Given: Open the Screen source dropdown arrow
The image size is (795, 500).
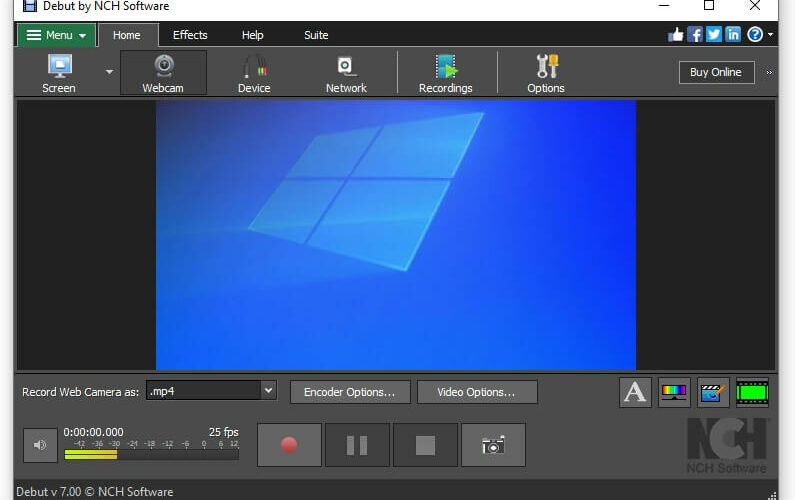Looking at the screenshot, I should tap(109, 73).
